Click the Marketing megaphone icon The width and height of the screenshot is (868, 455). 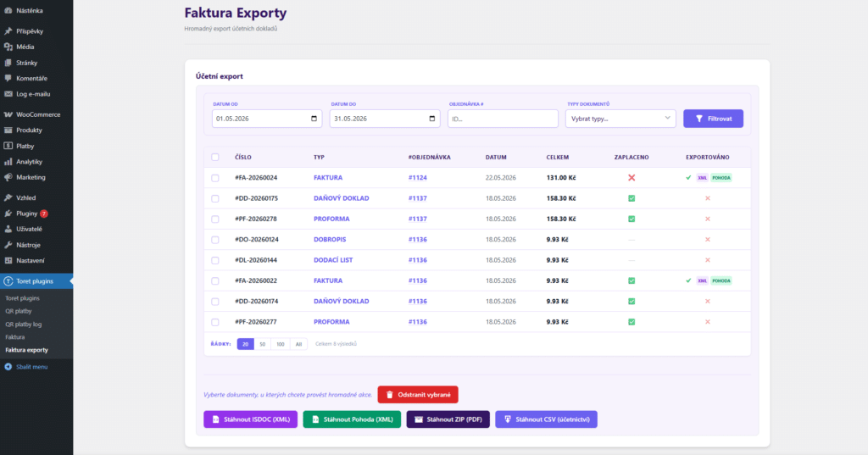coord(8,177)
